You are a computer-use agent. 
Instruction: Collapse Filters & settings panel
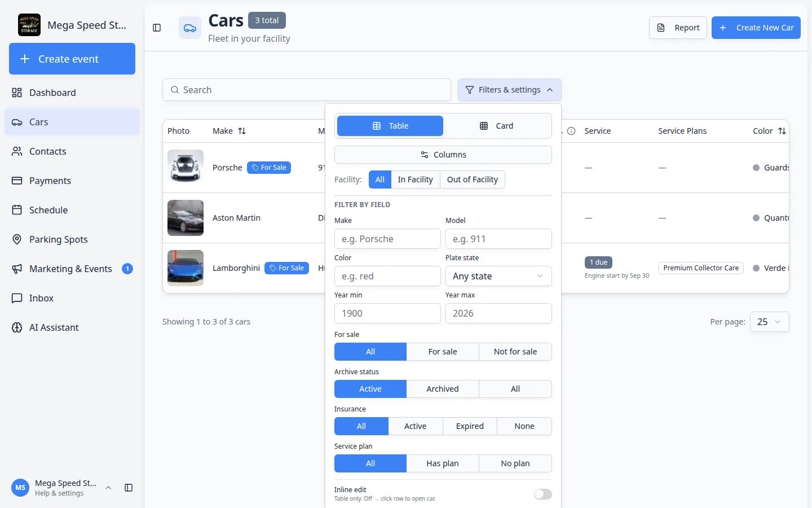pyautogui.click(x=510, y=90)
